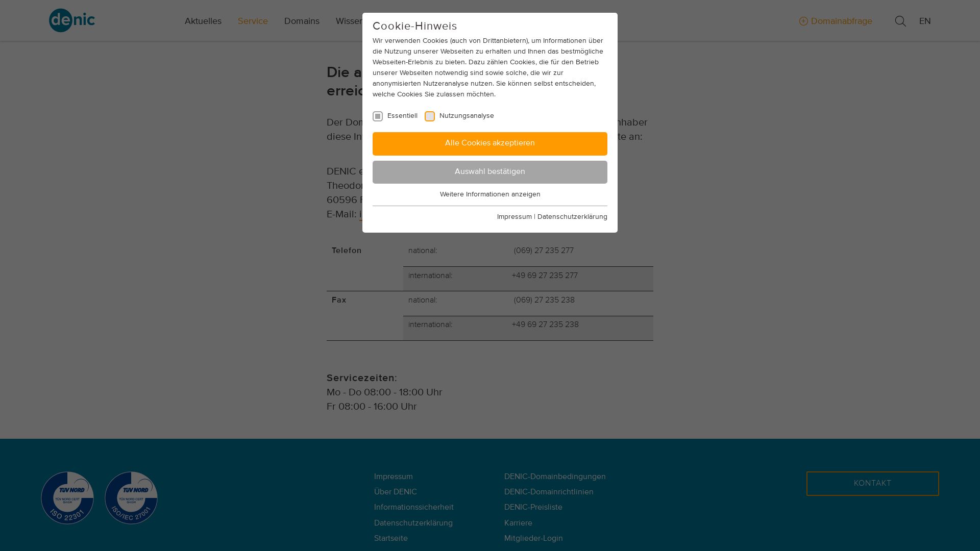Open the Wissen menu
The image size is (980, 551).
coord(349,21)
